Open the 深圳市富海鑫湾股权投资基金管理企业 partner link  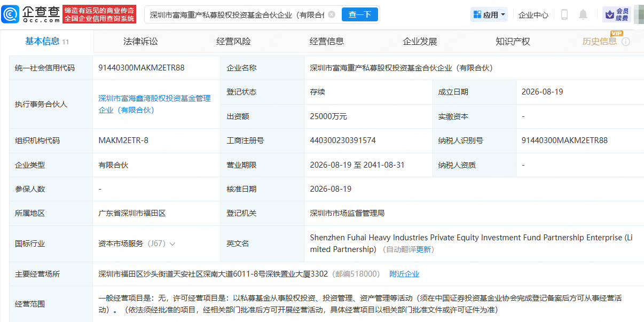pos(154,104)
